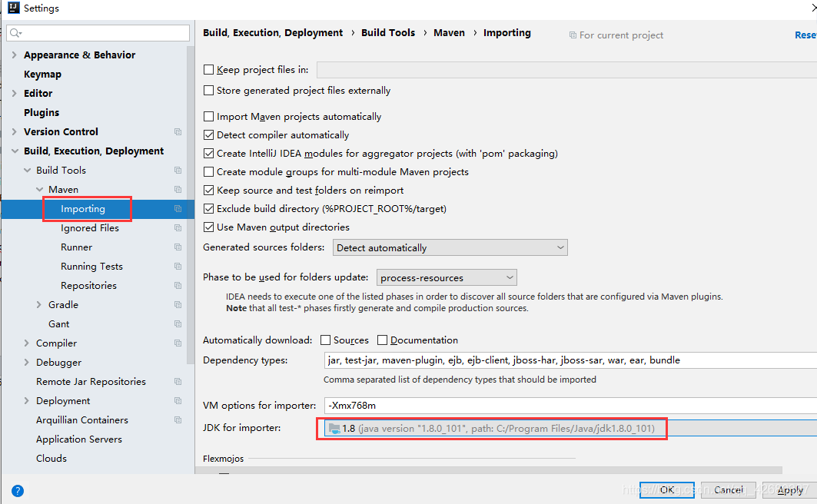Expand the Editor section arrow
Image resolution: width=817 pixels, height=504 pixels.
click(x=14, y=93)
